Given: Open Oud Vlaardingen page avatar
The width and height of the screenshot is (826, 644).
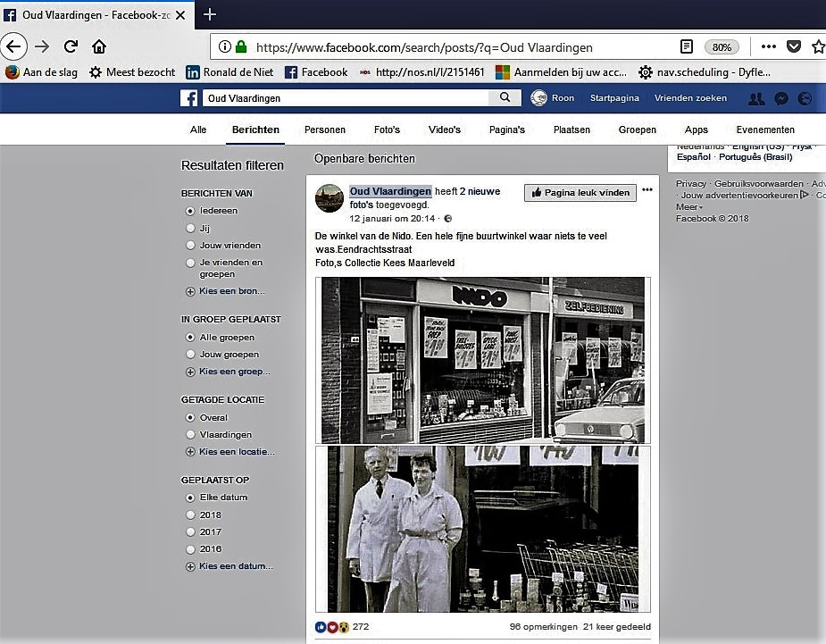Looking at the screenshot, I should [x=330, y=198].
